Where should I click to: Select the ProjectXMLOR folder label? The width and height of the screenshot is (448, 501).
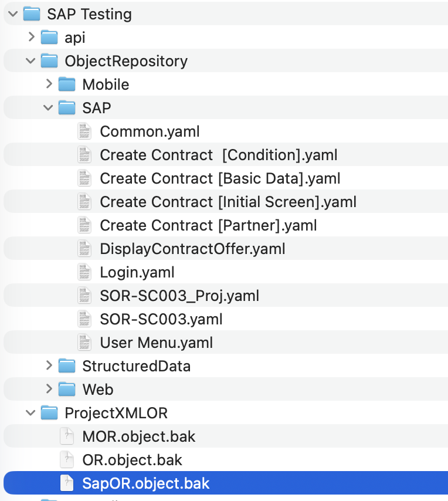[116, 414]
